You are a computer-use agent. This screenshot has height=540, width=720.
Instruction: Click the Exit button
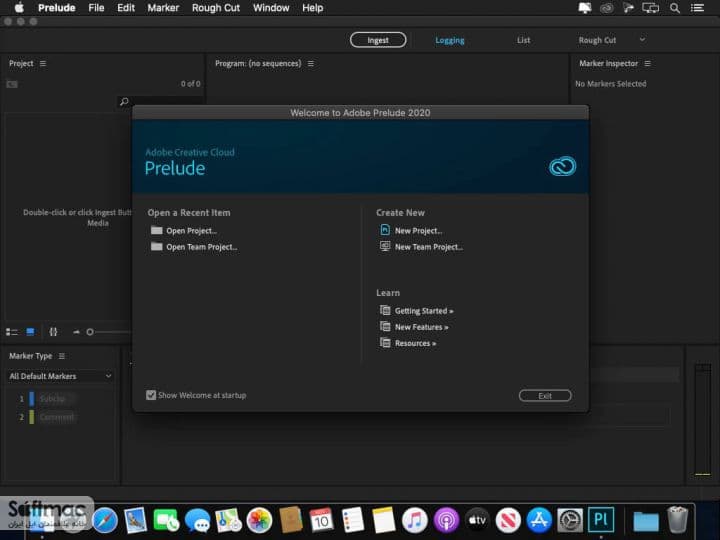(545, 395)
